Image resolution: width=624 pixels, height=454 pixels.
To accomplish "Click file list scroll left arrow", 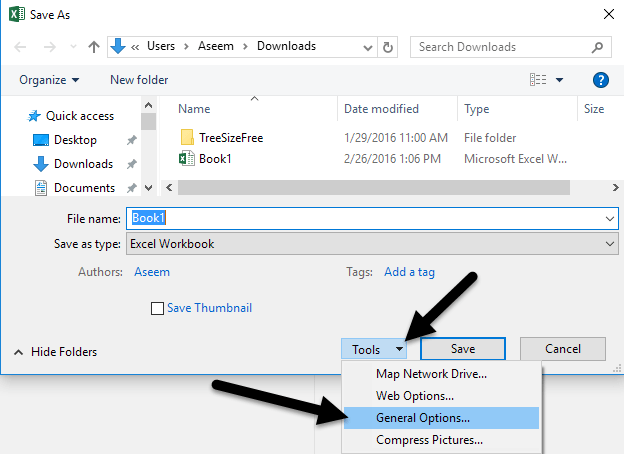I will click(x=169, y=187).
